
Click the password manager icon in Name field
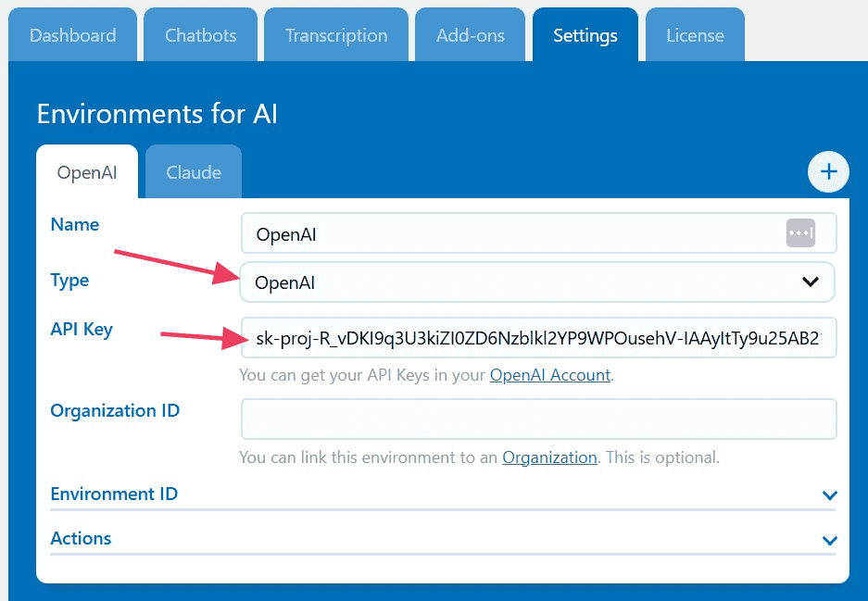click(x=800, y=233)
